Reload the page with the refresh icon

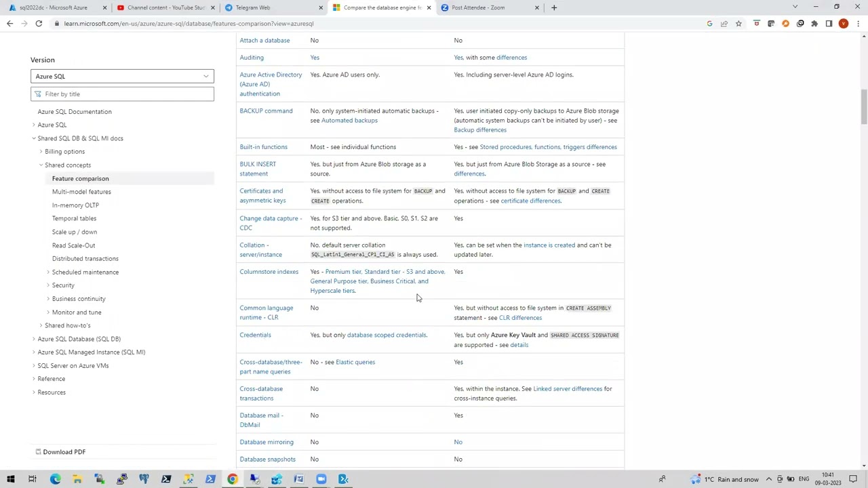tap(39, 24)
